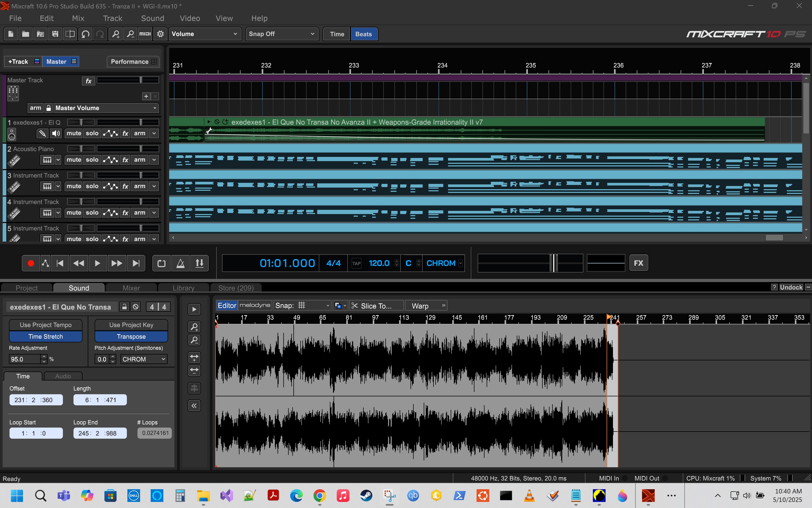Zoom out using the main toolbar magnifier minus
Viewport: 812px width, 508px height.
tap(130, 34)
